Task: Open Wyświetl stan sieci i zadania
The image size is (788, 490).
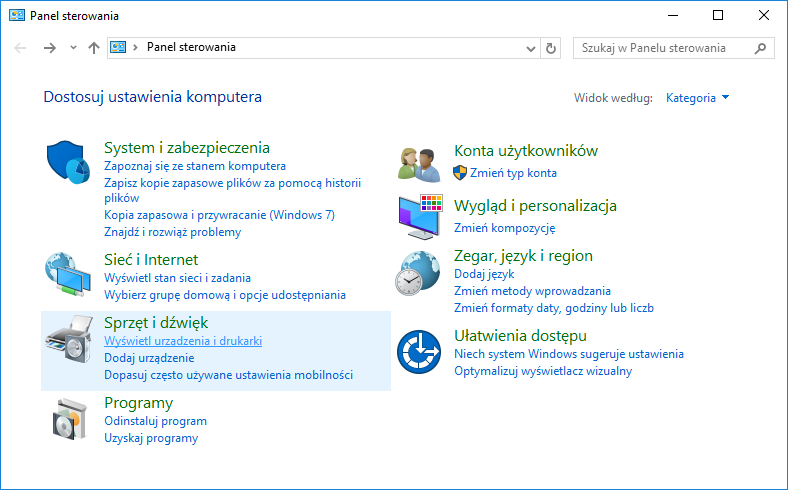Action: tap(177, 278)
